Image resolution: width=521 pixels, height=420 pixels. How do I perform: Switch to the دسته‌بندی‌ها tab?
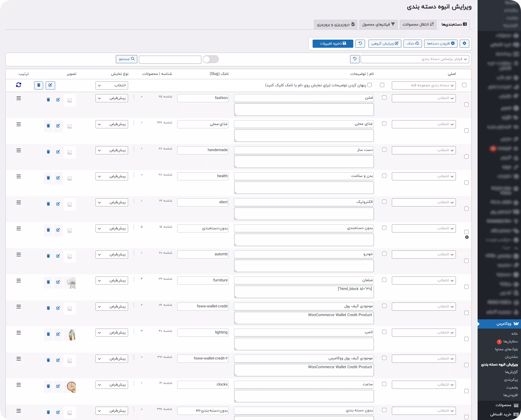(454, 24)
